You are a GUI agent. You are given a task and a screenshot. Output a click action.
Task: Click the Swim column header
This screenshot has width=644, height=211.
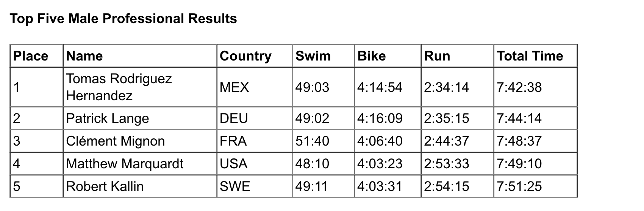point(324,56)
